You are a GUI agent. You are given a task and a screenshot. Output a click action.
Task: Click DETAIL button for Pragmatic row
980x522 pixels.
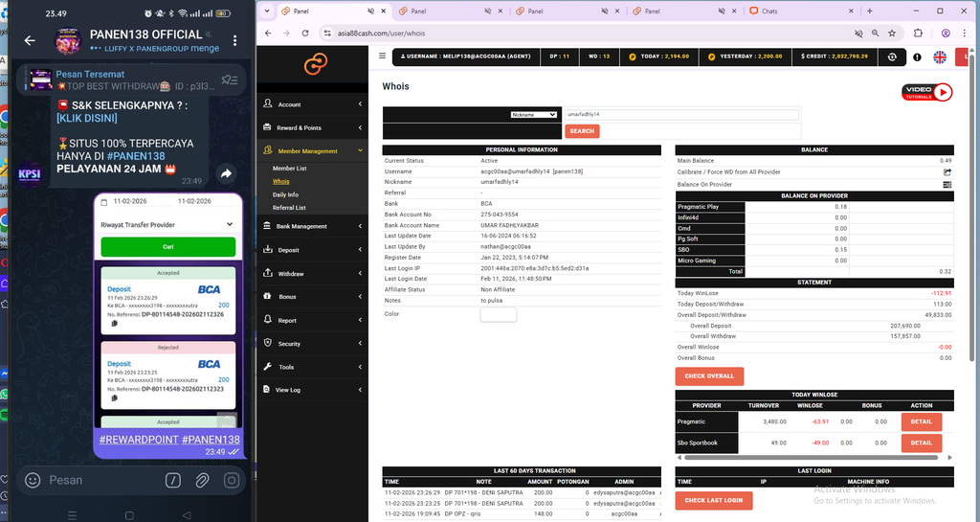tap(922, 422)
